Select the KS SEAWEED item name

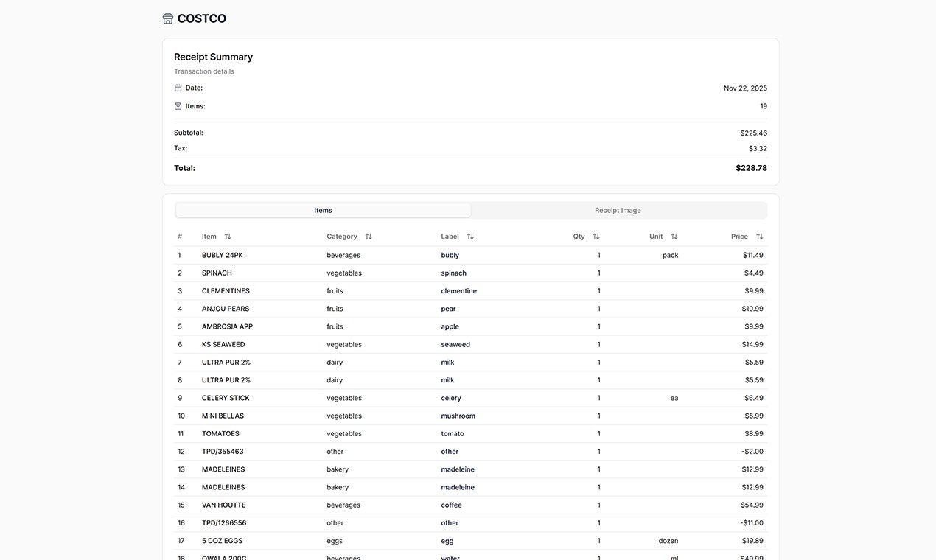(223, 344)
